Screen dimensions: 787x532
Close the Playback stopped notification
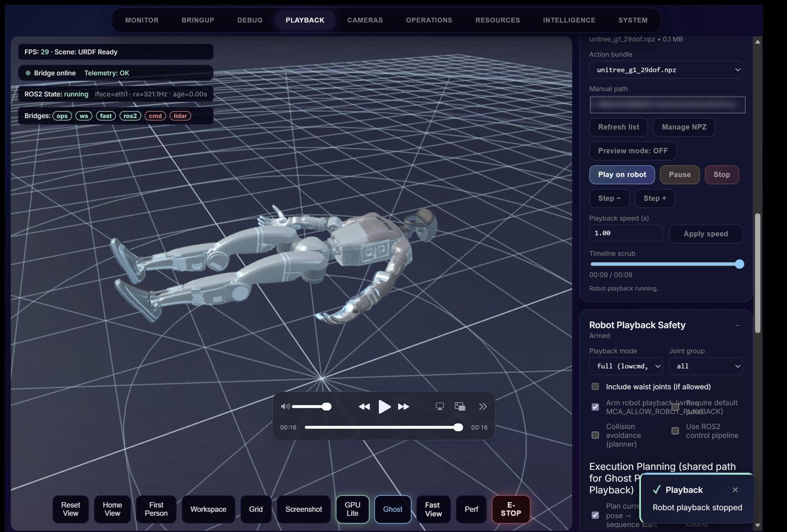point(735,490)
